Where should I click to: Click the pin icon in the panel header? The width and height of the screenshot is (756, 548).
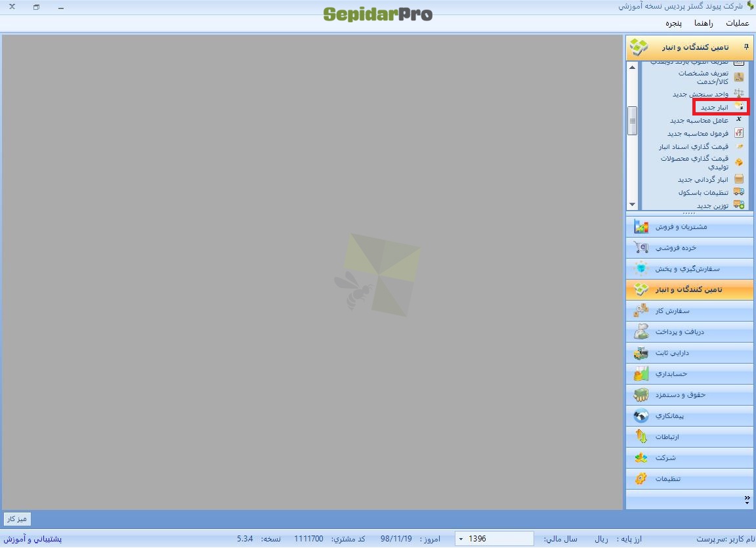[746, 47]
